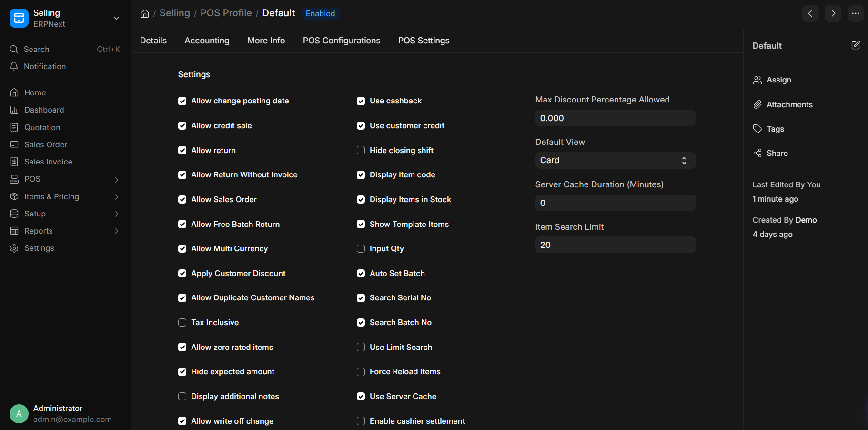This screenshot has width=868, height=430.
Task: Go to previous record arrow
Action: (810, 13)
